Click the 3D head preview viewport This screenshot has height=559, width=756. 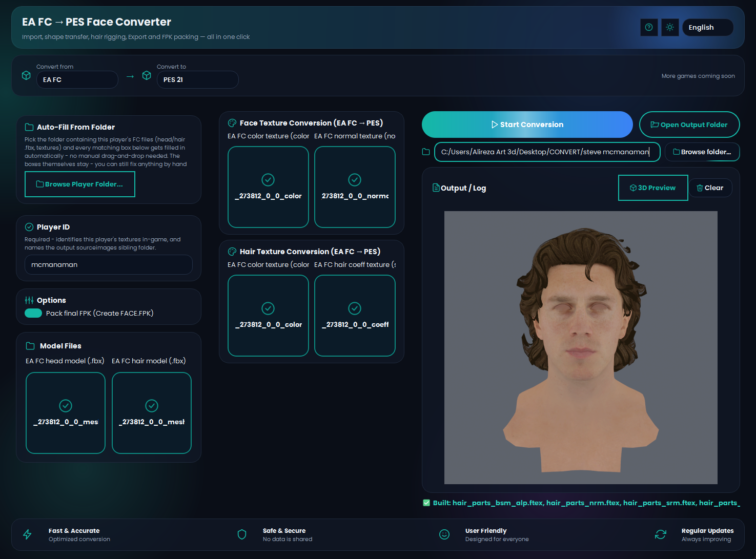click(581, 347)
